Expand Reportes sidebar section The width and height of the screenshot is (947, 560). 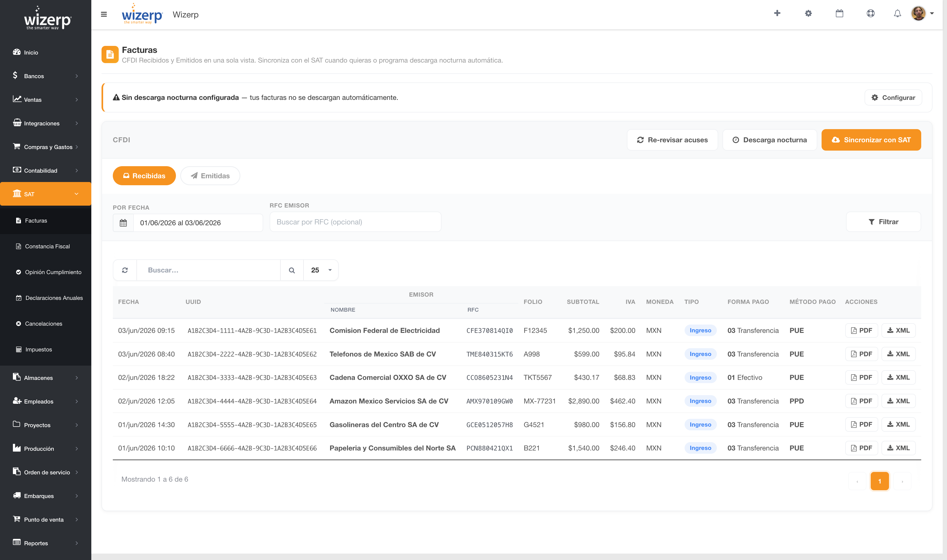pos(46,543)
